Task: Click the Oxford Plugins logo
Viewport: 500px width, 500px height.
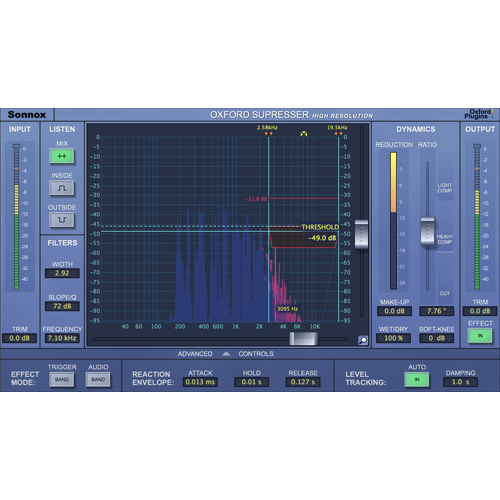Action: 478,114
